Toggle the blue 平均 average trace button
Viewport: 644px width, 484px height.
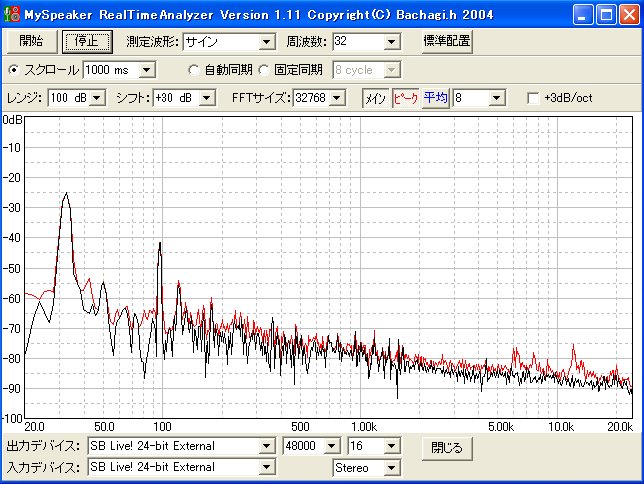pyautogui.click(x=435, y=98)
